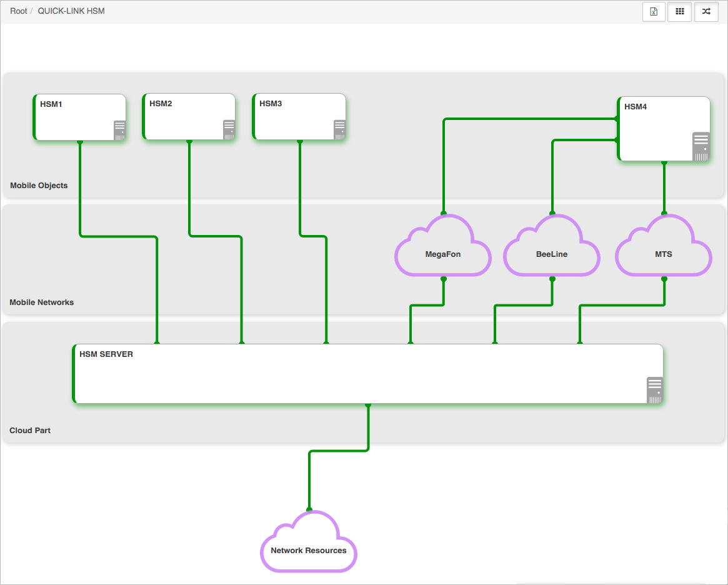Click the server icon in HSM SERVER node
The image size is (728, 585).
pyautogui.click(x=655, y=389)
